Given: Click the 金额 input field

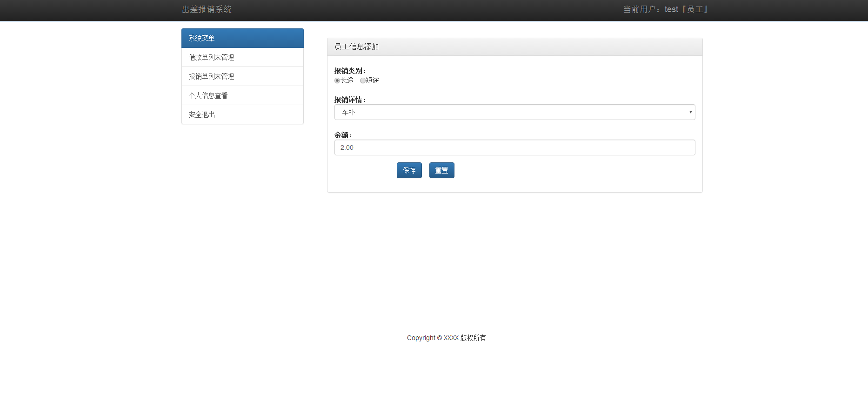Looking at the screenshot, I should [514, 147].
